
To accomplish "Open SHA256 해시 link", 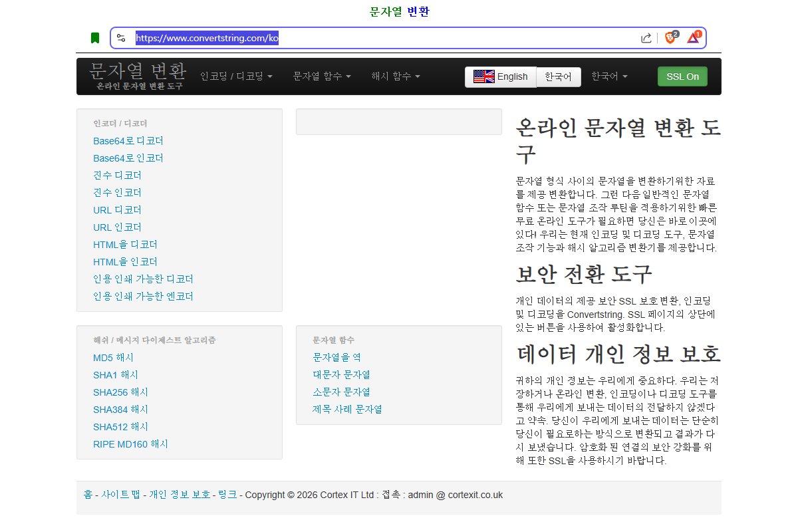I will pos(120,392).
